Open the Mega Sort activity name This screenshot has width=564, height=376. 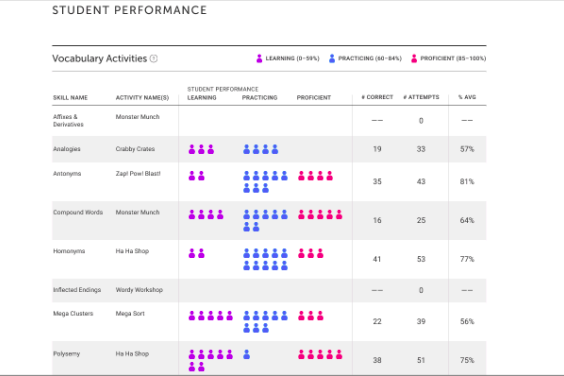[x=130, y=314]
